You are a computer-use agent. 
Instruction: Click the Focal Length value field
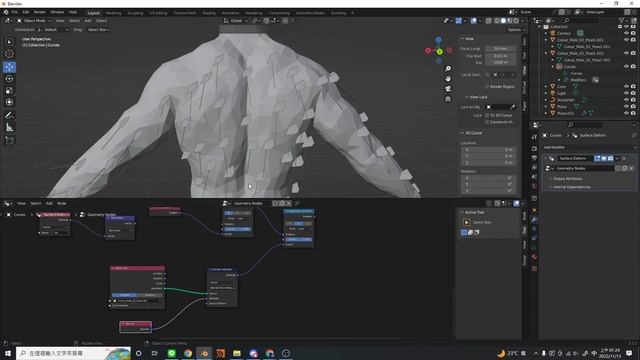(x=501, y=49)
